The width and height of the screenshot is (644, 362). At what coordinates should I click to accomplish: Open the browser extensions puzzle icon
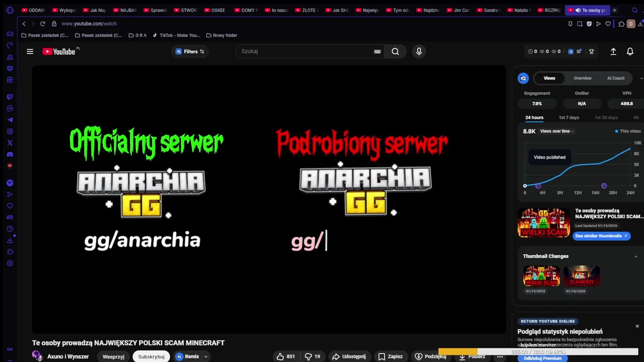621,24
